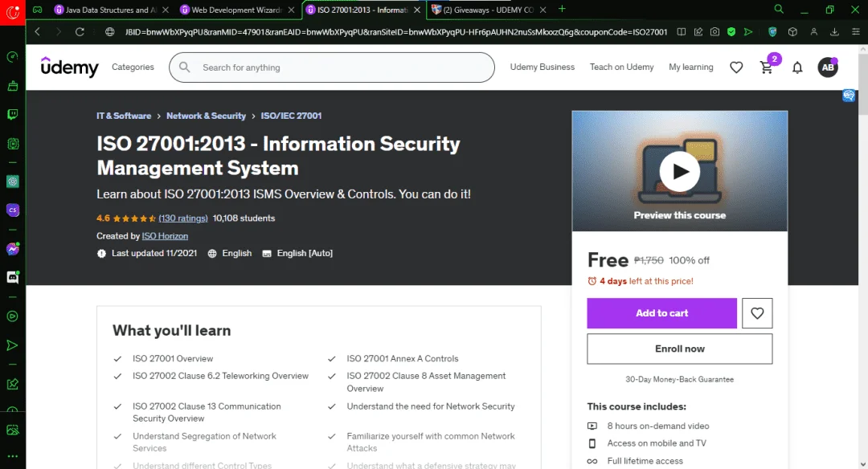Click the '10,108 students' text
The image size is (868, 469).
[244, 218]
